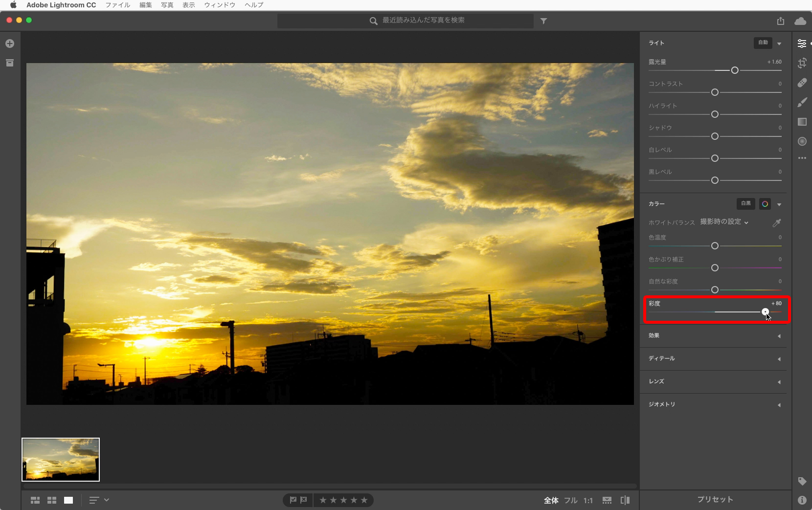Open the My Photos archive icon
Image resolution: width=812 pixels, height=510 pixels.
(10, 63)
